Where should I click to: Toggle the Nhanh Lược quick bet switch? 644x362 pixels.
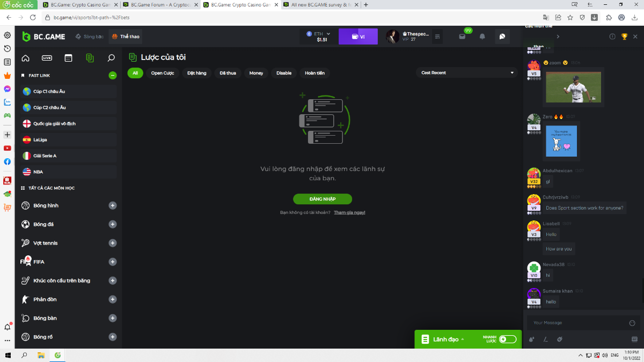(x=507, y=339)
